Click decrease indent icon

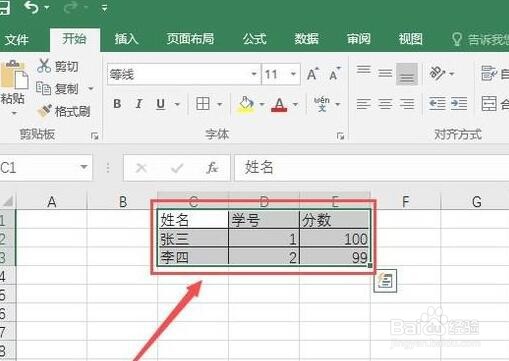437,104
